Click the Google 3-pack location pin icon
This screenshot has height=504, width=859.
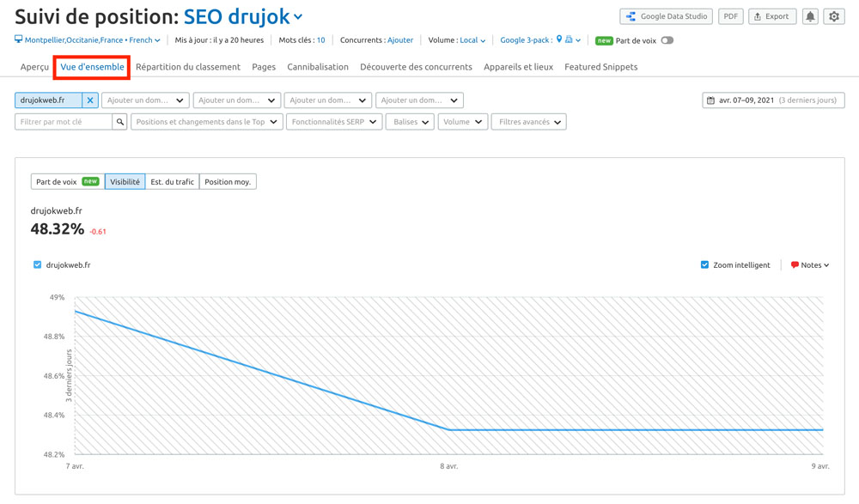click(x=559, y=39)
